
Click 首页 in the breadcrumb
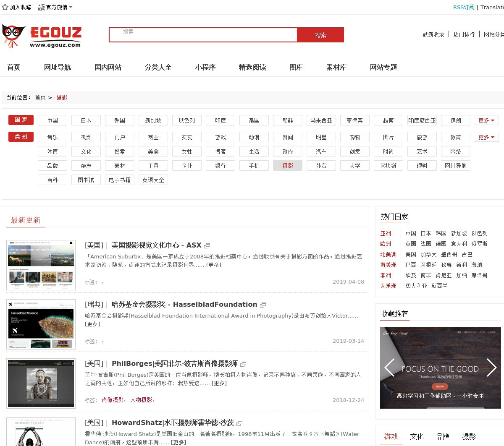click(40, 97)
